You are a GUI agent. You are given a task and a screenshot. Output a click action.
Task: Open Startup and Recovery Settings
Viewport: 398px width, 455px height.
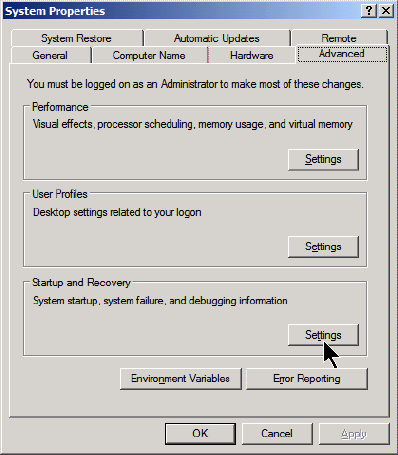(323, 335)
